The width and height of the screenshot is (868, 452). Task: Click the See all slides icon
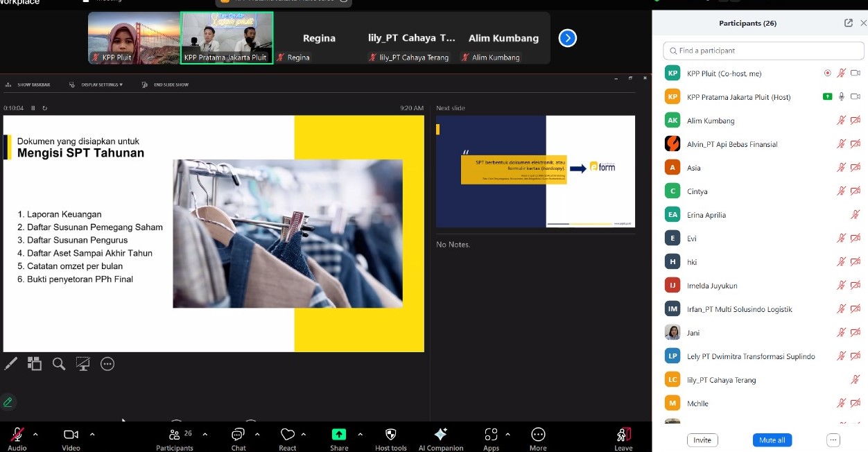[x=35, y=363]
